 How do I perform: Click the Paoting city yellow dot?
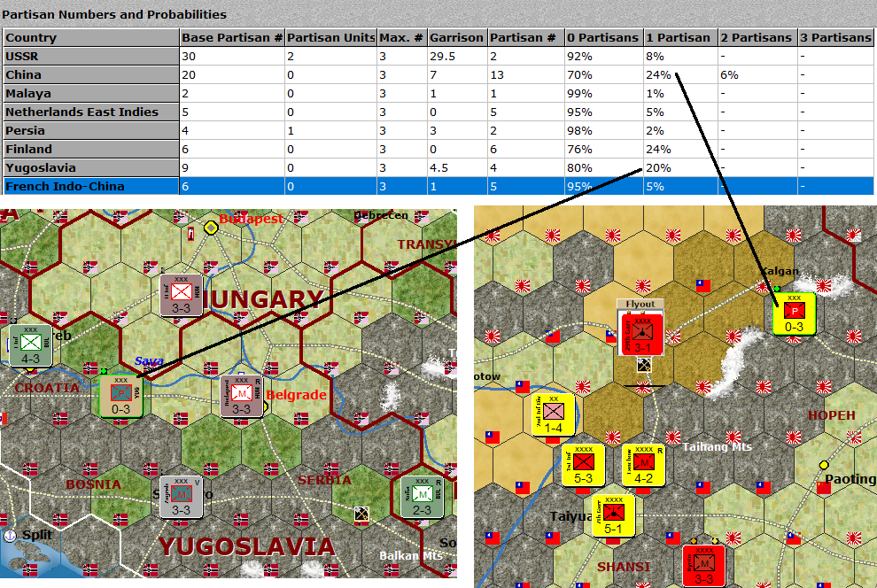(x=824, y=465)
